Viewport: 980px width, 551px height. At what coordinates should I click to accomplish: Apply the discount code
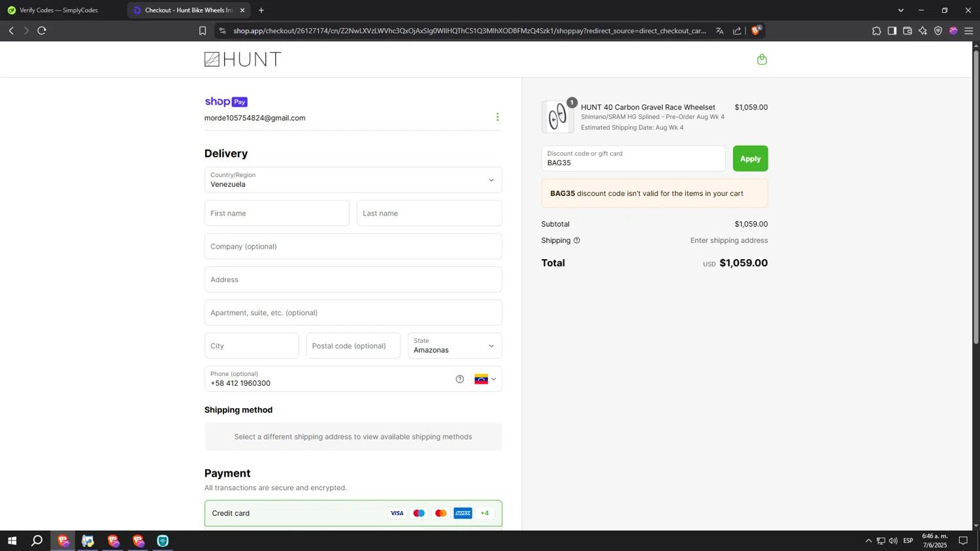[750, 159]
